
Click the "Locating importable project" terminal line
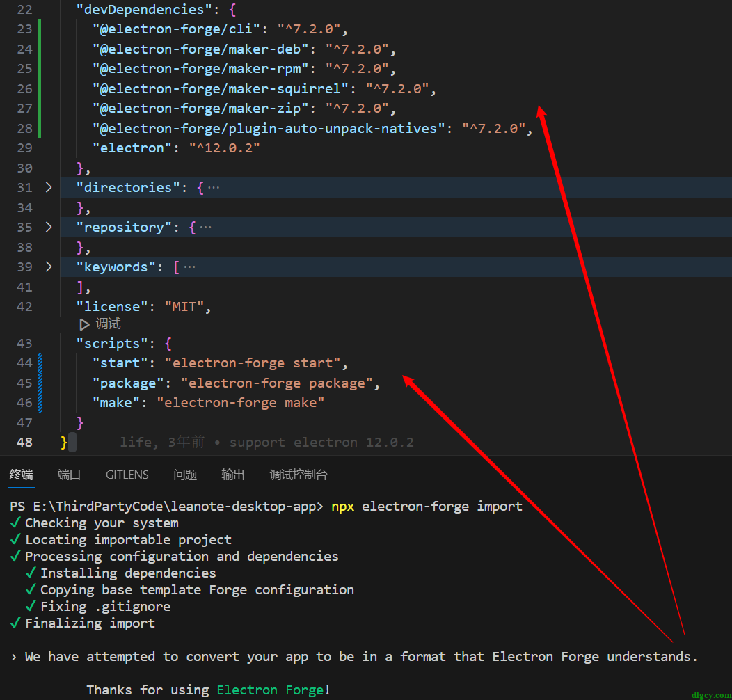coord(129,540)
